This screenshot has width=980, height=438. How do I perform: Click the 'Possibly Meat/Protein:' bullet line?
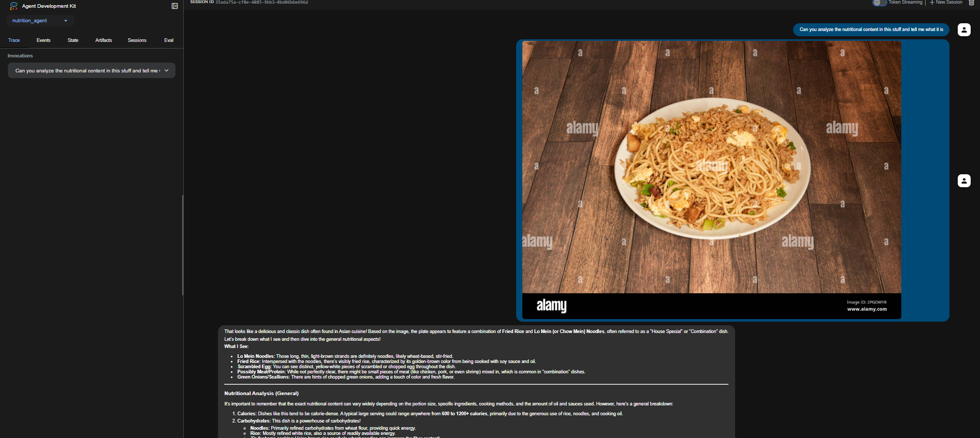[411, 372]
